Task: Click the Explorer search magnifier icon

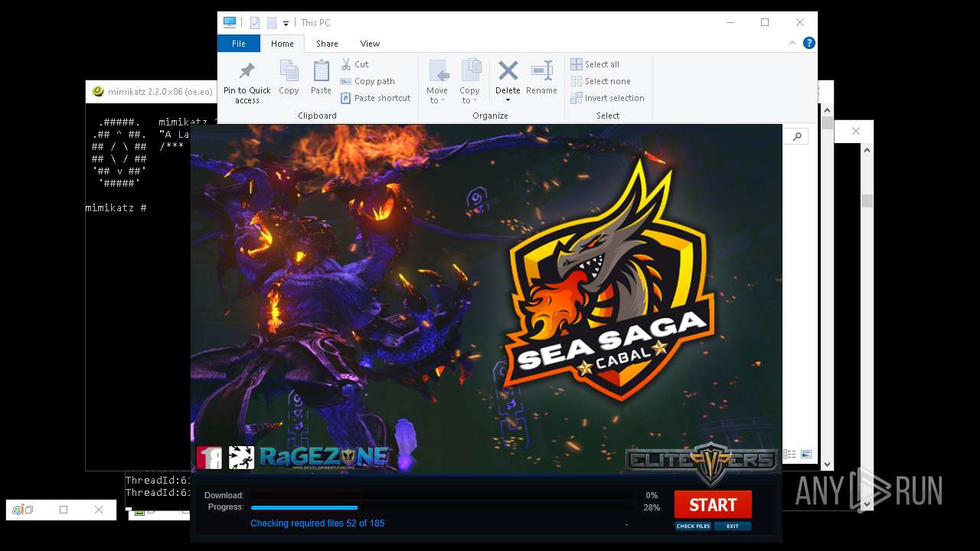Action: (797, 136)
